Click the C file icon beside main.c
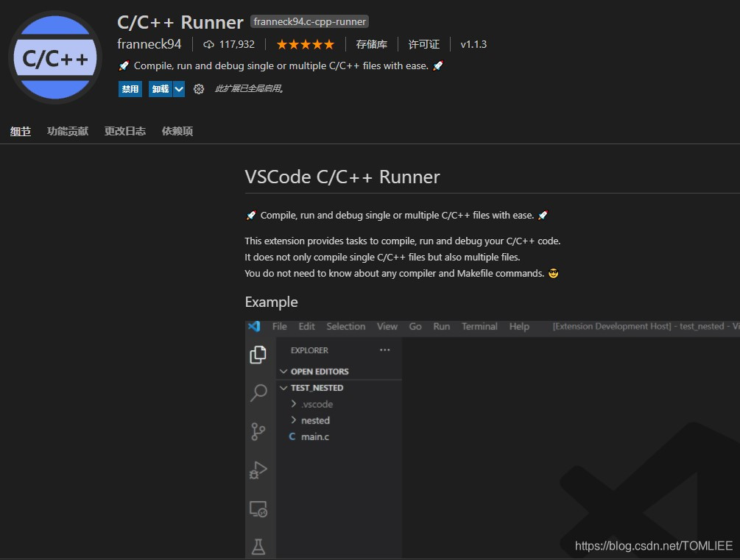Image resolution: width=740 pixels, height=560 pixels. click(x=292, y=436)
